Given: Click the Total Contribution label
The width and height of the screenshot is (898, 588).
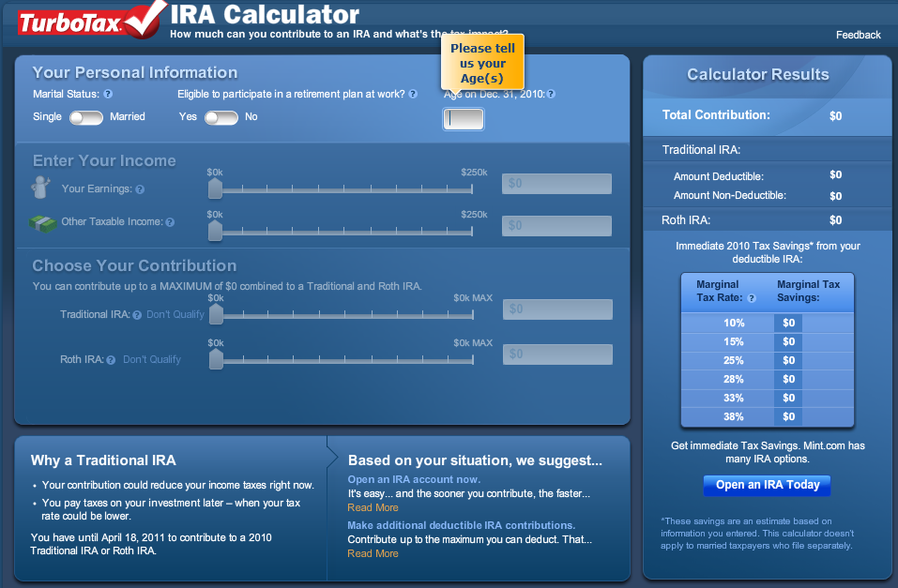Looking at the screenshot, I should coord(716,115).
